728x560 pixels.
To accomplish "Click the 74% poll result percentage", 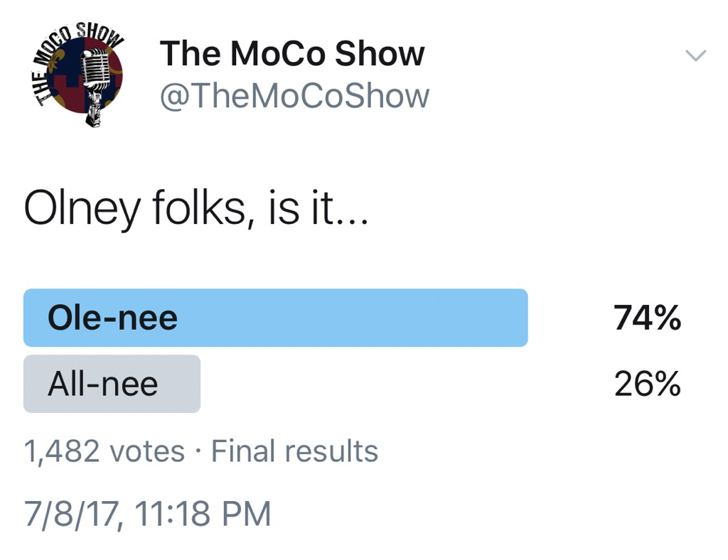I will coord(647,318).
